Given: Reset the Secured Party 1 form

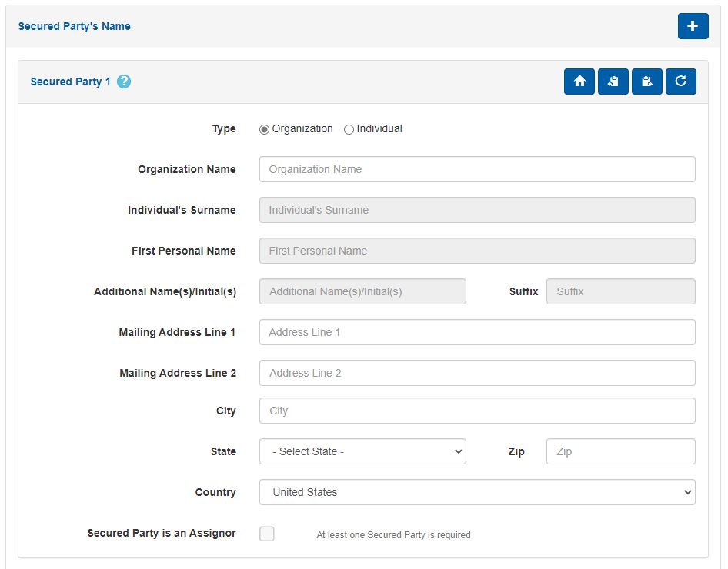Looking at the screenshot, I should [x=680, y=82].
